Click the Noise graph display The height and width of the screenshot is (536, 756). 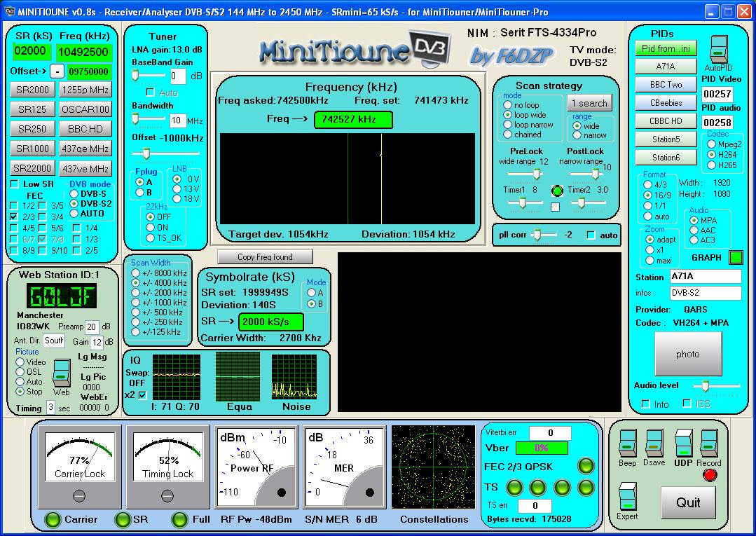tap(294, 376)
